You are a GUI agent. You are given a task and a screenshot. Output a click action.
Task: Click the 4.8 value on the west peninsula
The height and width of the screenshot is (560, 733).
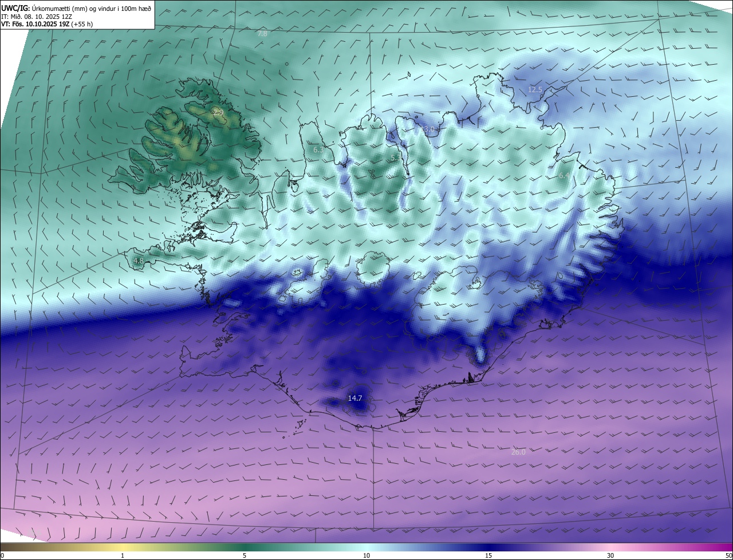(x=138, y=261)
